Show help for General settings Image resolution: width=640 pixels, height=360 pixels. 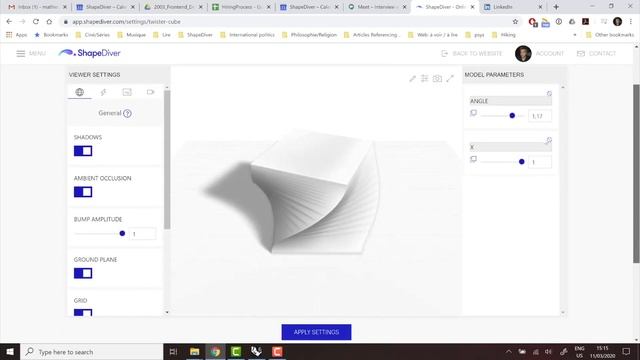pos(127,113)
